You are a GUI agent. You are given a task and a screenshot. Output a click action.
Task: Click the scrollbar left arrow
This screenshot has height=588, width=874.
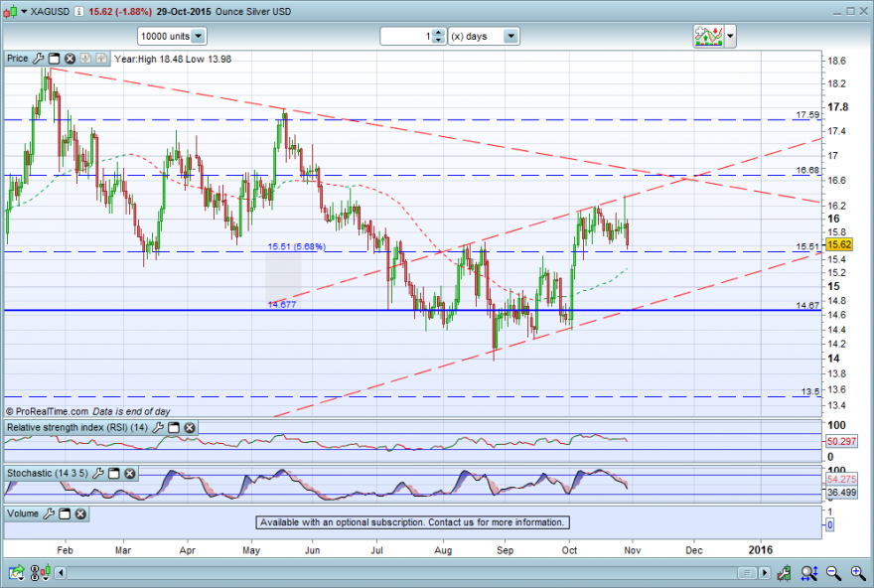pyautogui.click(x=61, y=572)
